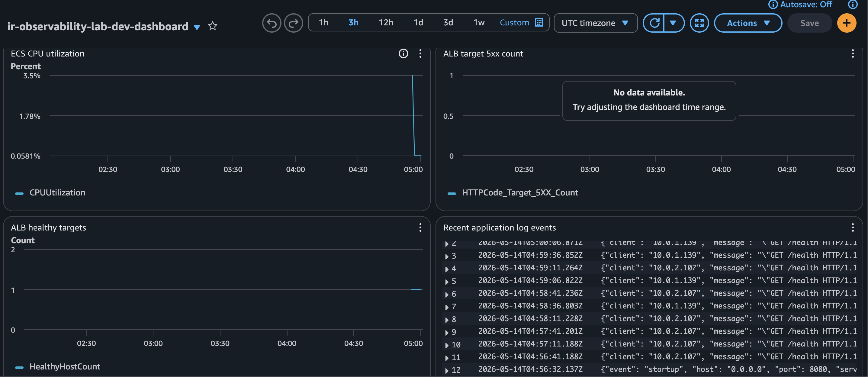Viewport: 868px width, 377px height.
Task: Toggle HealthyHostCount legend swatch
Action: click(19, 367)
